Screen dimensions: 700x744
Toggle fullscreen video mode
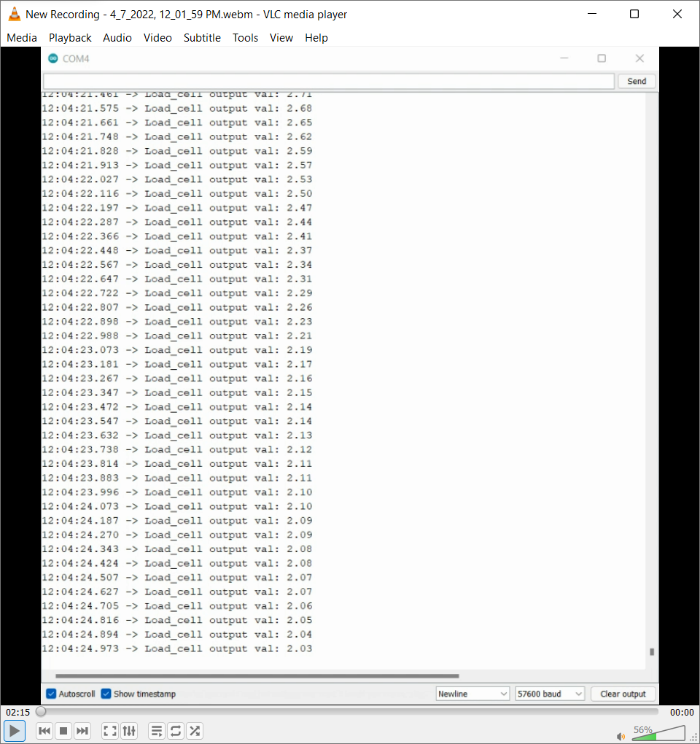click(109, 730)
